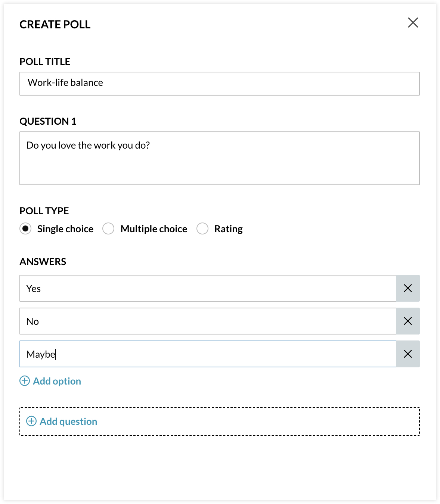The width and height of the screenshot is (440, 504).
Task: Close the Create Poll dialog
Action: 413,23
